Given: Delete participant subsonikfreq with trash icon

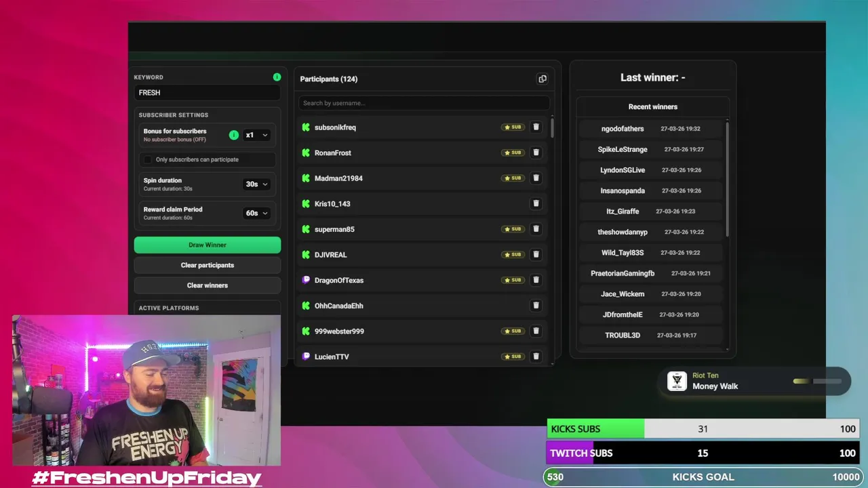Looking at the screenshot, I should pos(536,127).
